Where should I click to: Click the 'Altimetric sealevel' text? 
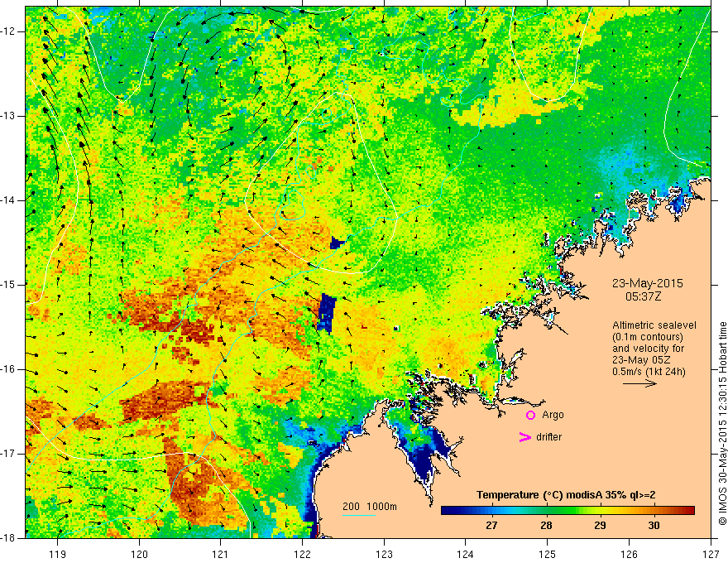tap(654, 325)
